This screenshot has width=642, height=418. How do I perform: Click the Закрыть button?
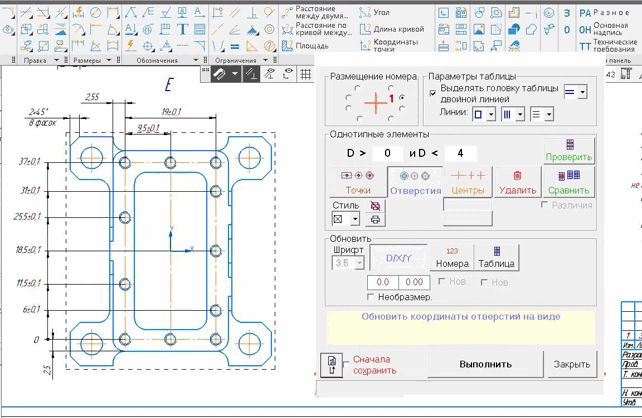572,364
